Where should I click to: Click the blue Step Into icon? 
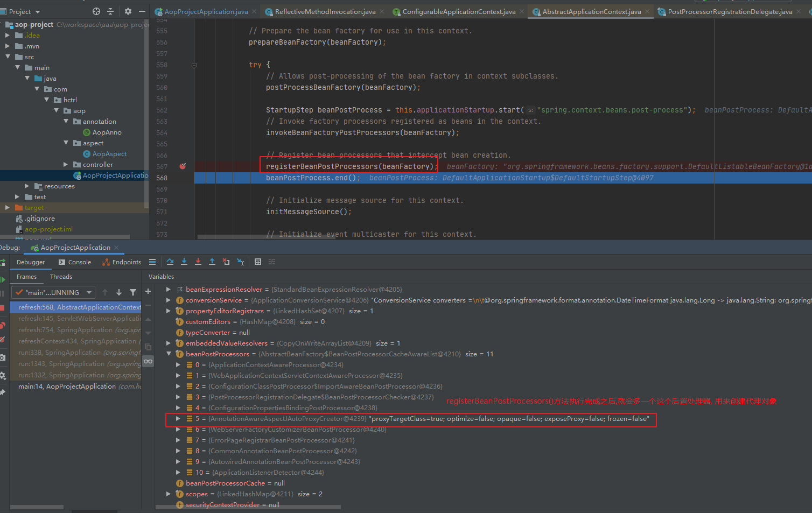tap(184, 262)
